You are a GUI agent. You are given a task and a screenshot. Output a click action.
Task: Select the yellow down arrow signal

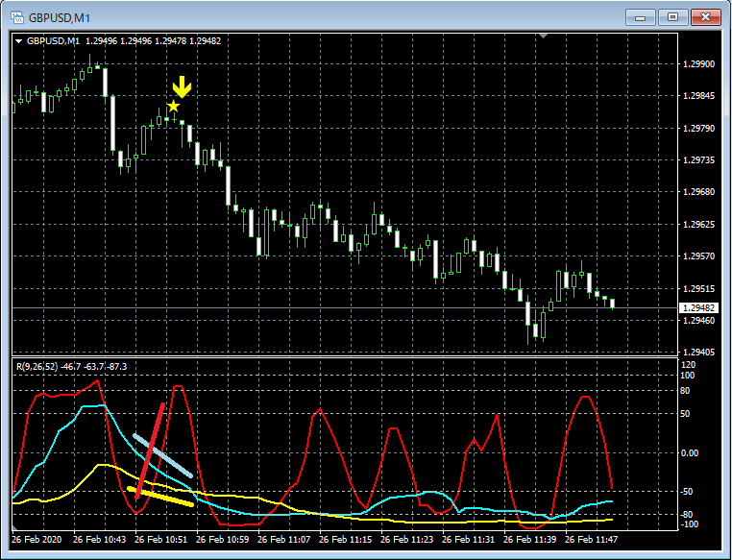(x=182, y=87)
